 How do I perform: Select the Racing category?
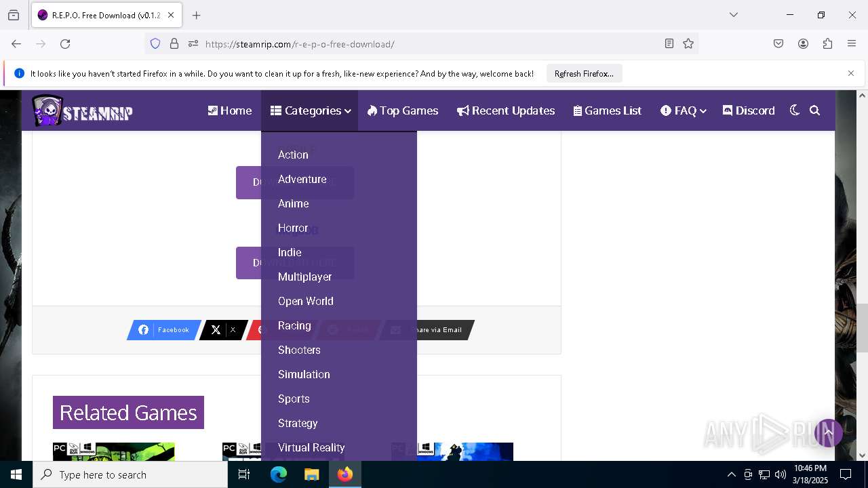294,325
